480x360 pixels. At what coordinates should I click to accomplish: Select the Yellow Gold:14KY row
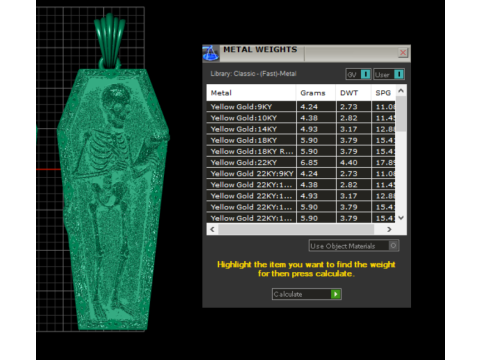click(301, 129)
